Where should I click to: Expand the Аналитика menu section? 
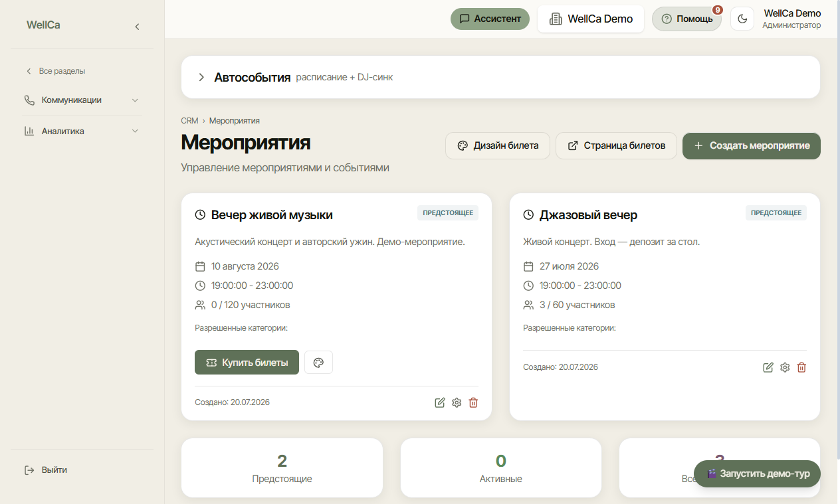click(x=82, y=131)
